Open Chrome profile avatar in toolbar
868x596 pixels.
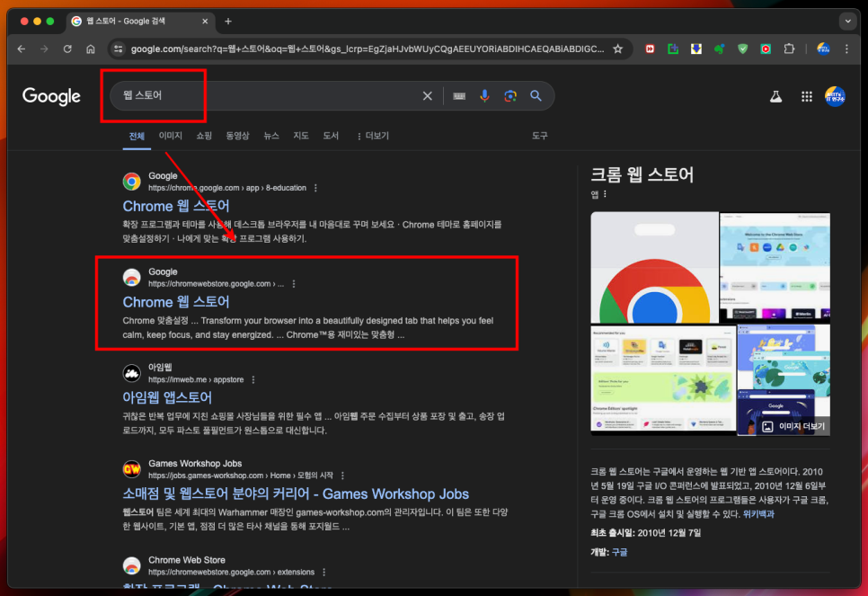pos(823,49)
